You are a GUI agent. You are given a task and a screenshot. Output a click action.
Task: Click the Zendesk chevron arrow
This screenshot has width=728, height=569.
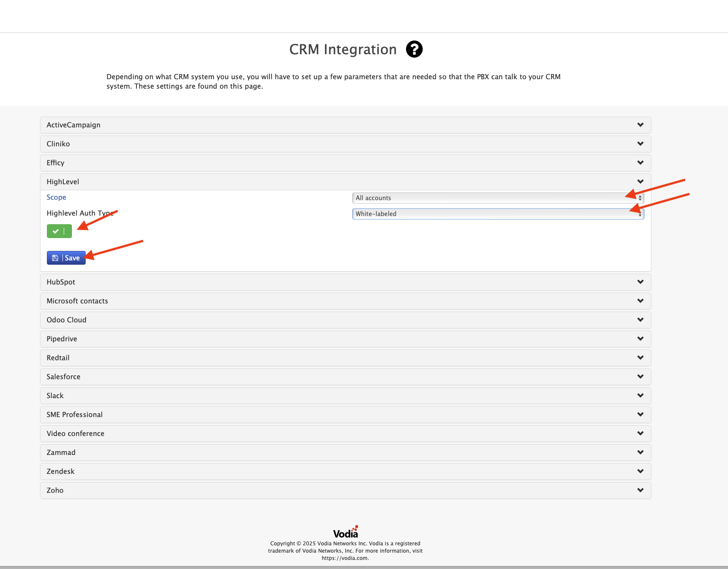(640, 471)
